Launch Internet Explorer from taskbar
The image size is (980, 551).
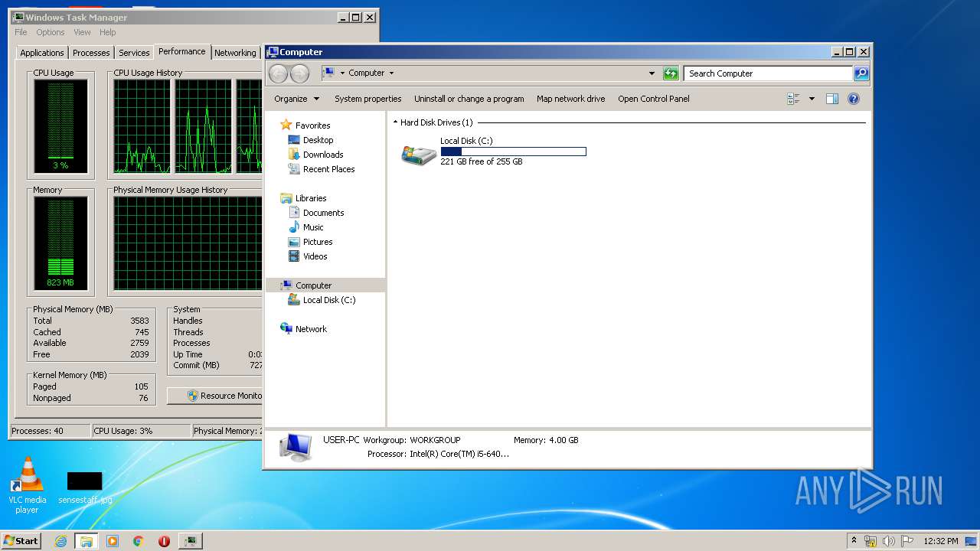click(61, 541)
